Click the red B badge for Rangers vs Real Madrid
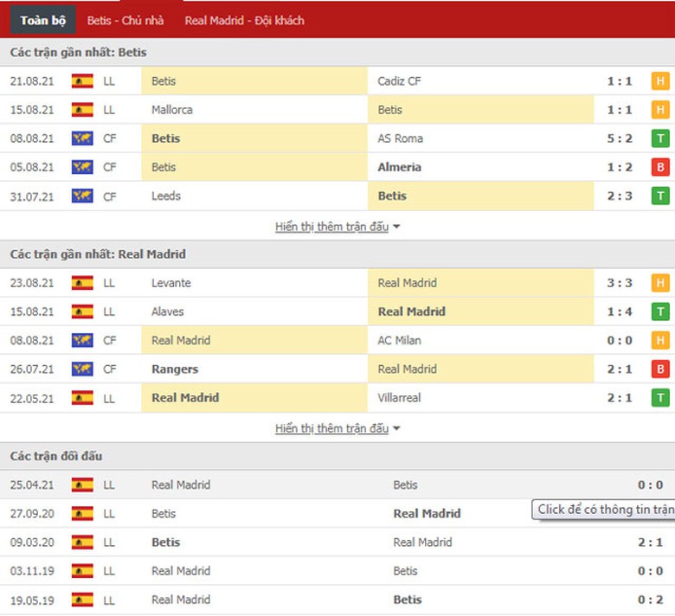The width and height of the screenshot is (675, 616). 660,369
